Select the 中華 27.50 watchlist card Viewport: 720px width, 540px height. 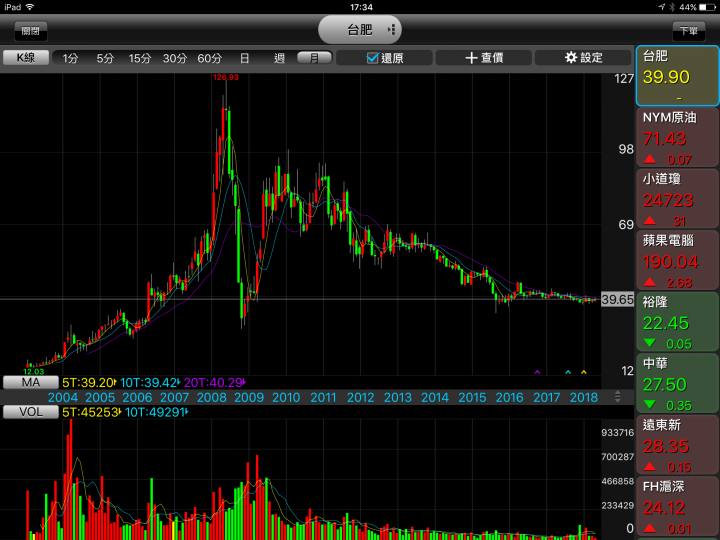(x=677, y=383)
